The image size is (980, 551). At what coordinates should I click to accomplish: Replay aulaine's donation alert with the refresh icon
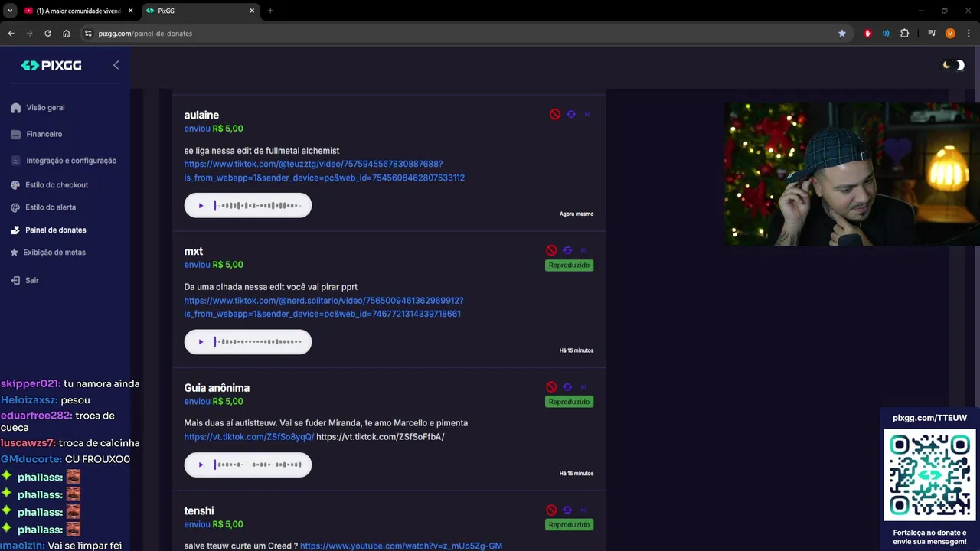(x=570, y=114)
